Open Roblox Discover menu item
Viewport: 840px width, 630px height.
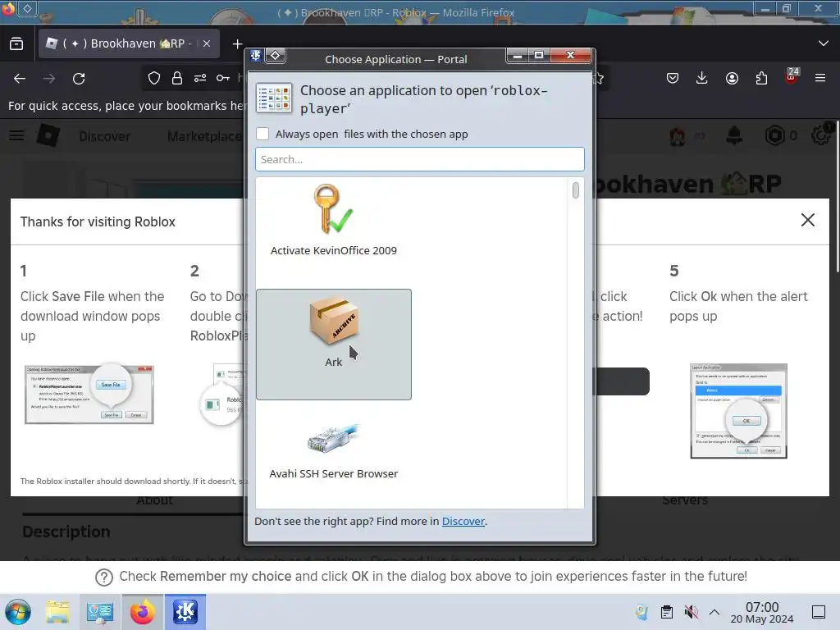pyautogui.click(x=104, y=136)
